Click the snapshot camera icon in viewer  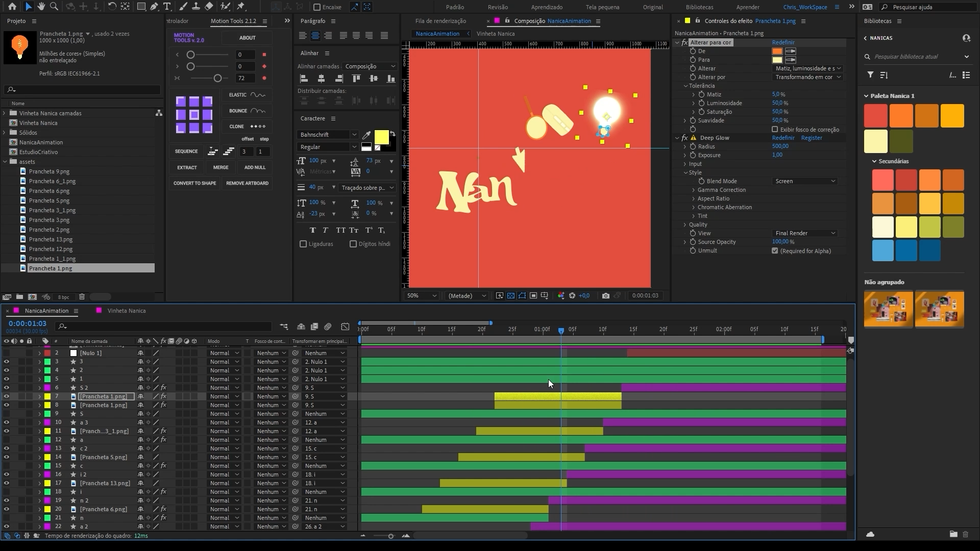point(605,296)
